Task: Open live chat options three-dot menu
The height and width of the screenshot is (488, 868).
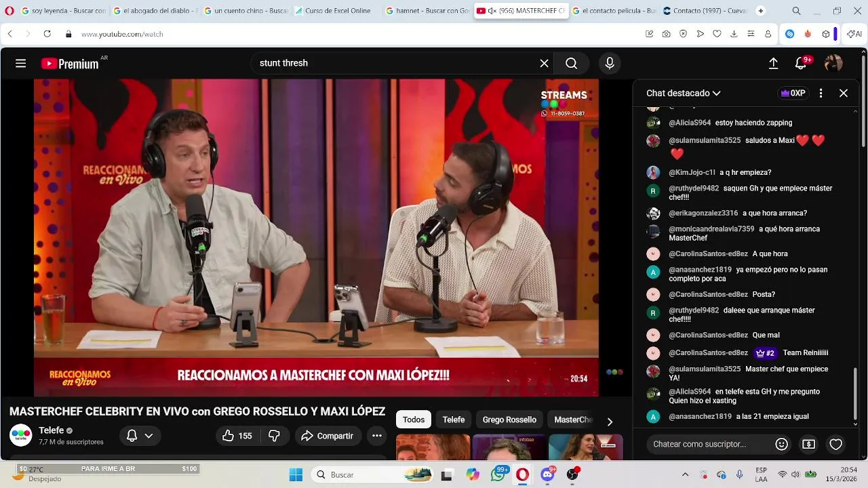Action: (x=821, y=94)
